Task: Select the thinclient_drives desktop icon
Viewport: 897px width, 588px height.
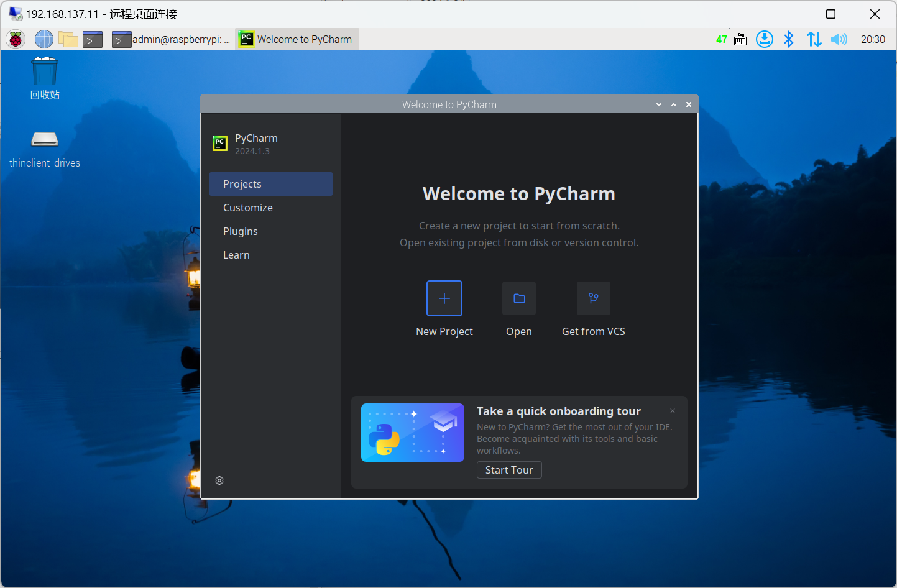Action: point(45,149)
